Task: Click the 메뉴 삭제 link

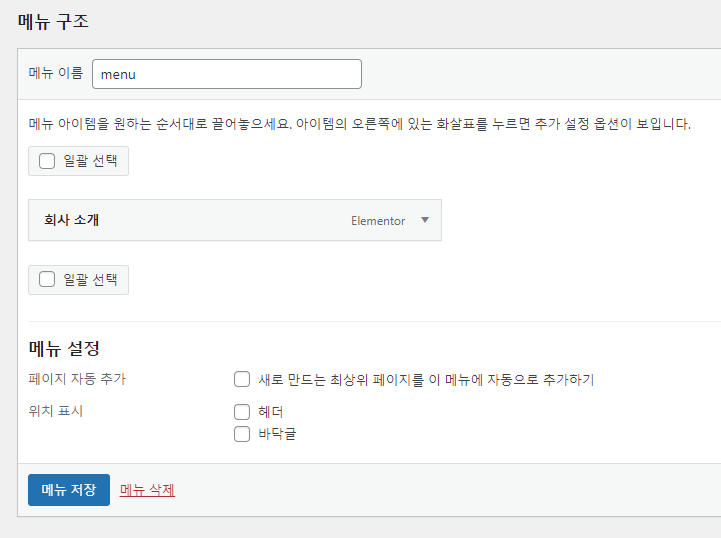Action: click(x=147, y=490)
